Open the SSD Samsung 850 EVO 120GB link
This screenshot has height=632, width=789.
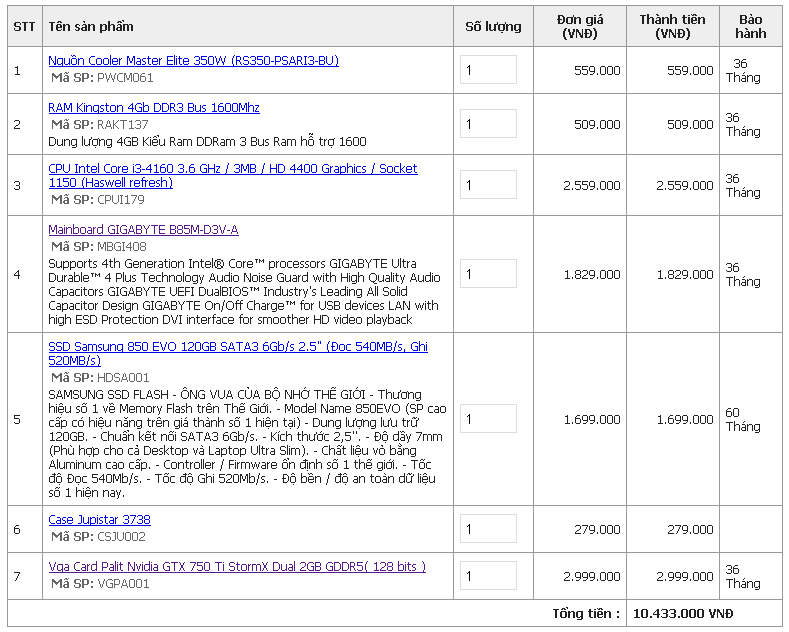tap(238, 353)
